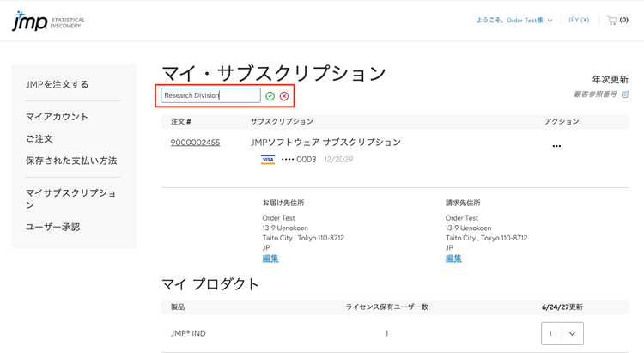Image resolution: width=644 pixels, height=353 pixels.
Task: Click 編集 under お届け先住所
Action: point(270,259)
